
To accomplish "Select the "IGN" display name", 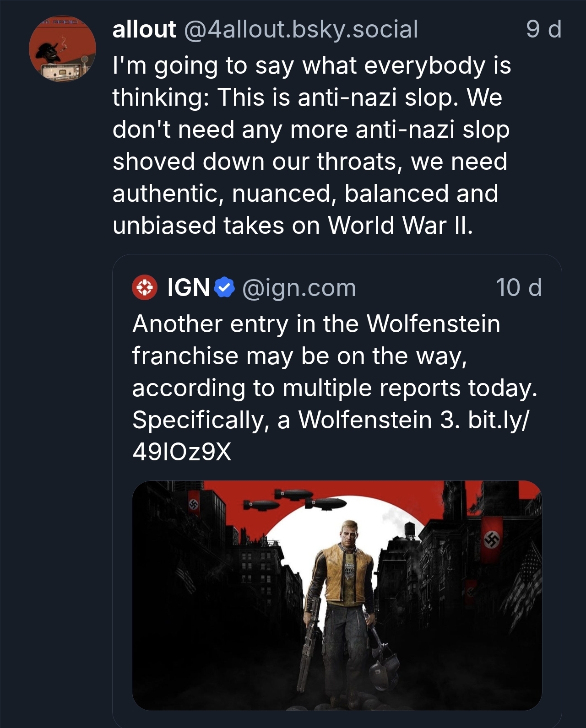I will pos(188,288).
